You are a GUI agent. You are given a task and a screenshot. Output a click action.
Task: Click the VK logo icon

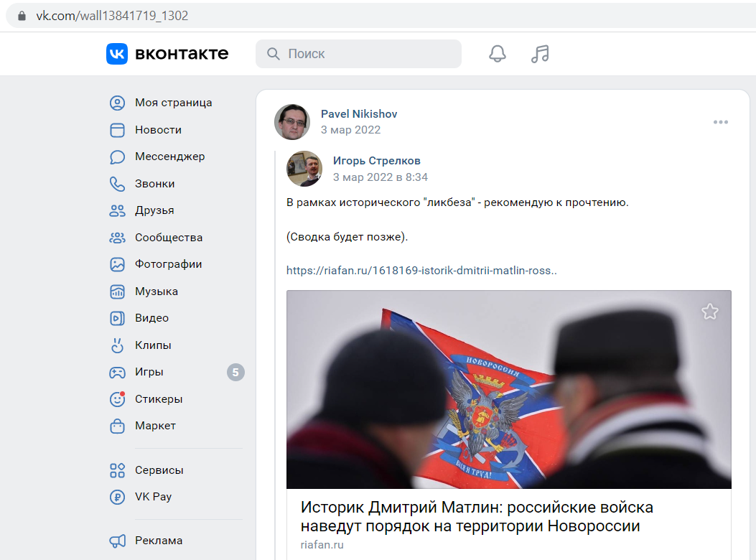coord(117,54)
